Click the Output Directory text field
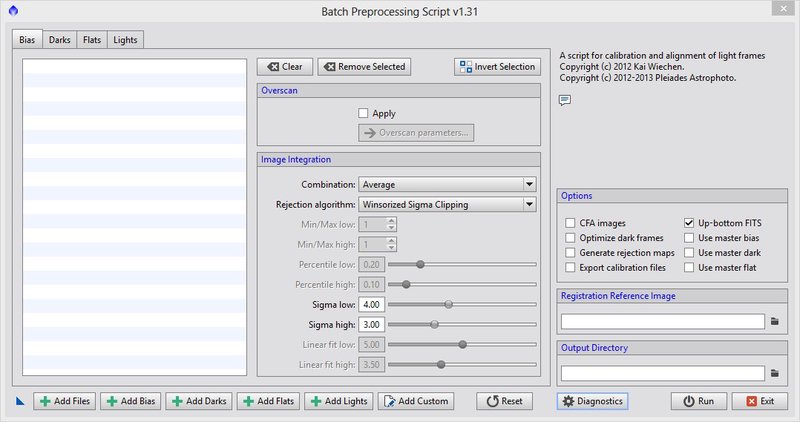 point(663,373)
